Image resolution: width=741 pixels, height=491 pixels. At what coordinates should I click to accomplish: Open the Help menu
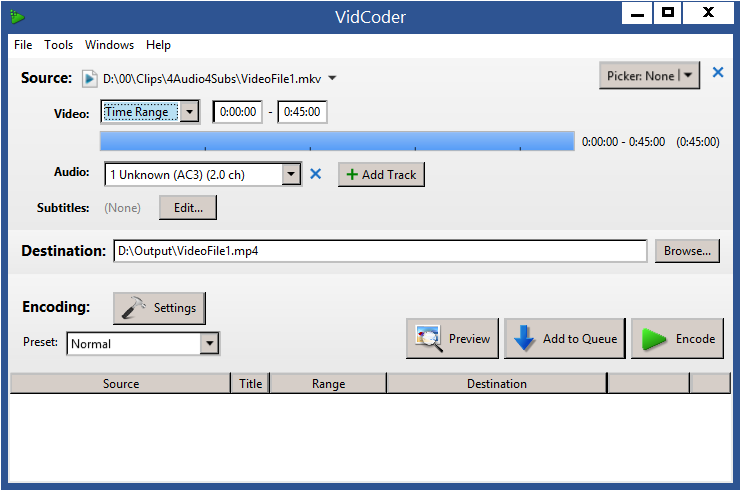[158, 45]
